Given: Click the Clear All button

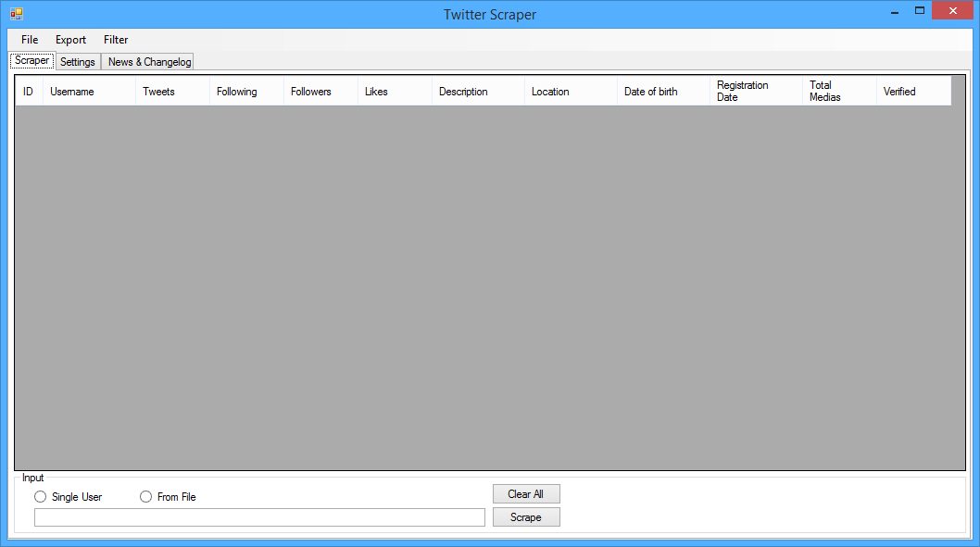Looking at the screenshot, I should (x=525, y=494).
